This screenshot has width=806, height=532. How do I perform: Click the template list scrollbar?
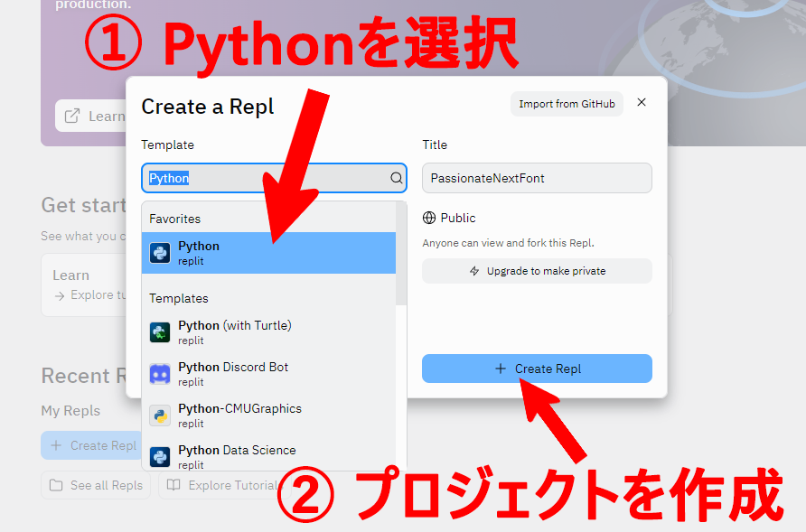coord(401,254)
